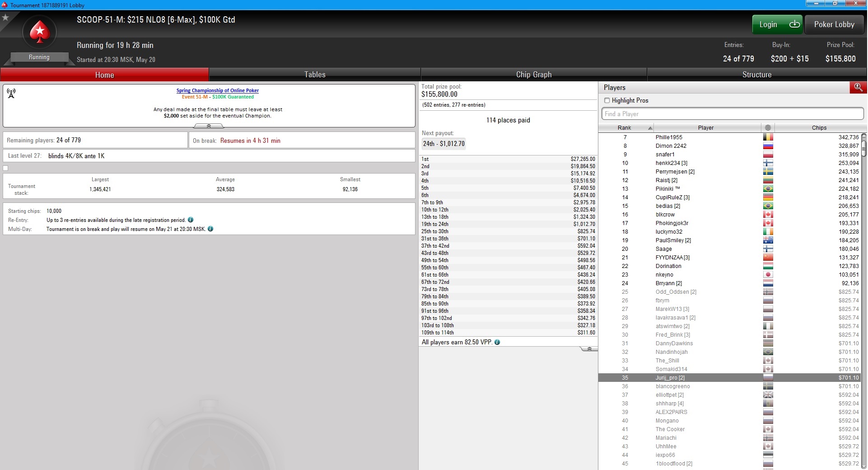Sort the list by Chips column header
This screenshot has width=868, height=470.
coord(819,128)
